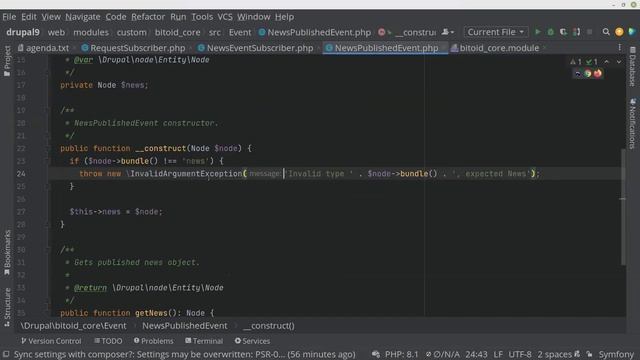Open Search Everywhere magnifier icon
Viewport: 640px width, 360px height.
point(606,32)
